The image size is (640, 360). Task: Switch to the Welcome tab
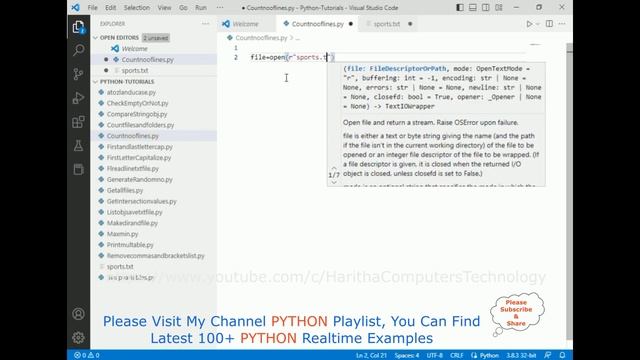[x=245, y=24]
